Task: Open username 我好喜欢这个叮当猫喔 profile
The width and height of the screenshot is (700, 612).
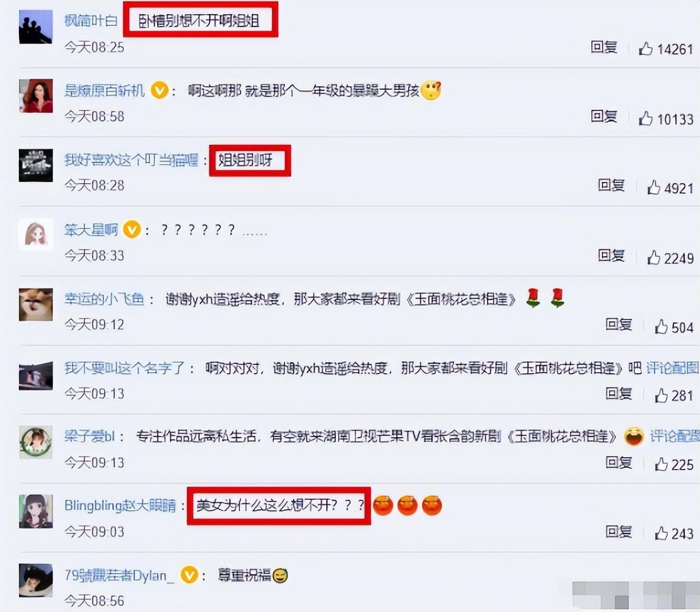Action: (x=131, y=159)
